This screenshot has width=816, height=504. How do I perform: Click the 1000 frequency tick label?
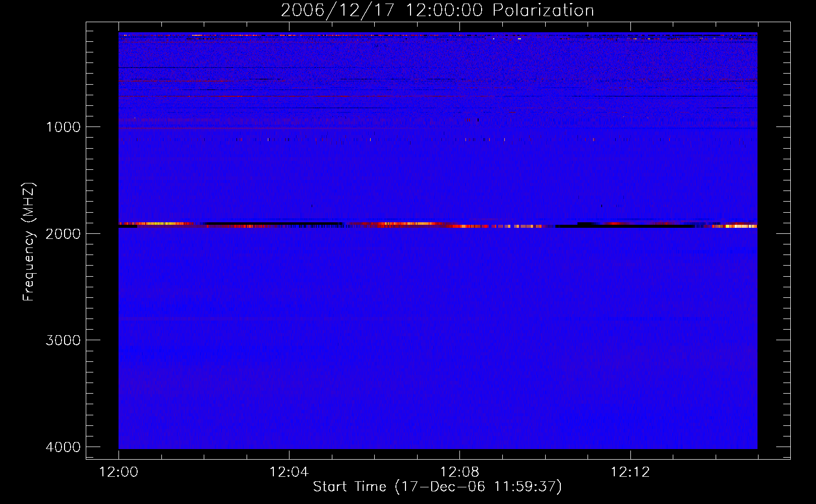pyautogui.click(x=63, y=127)
